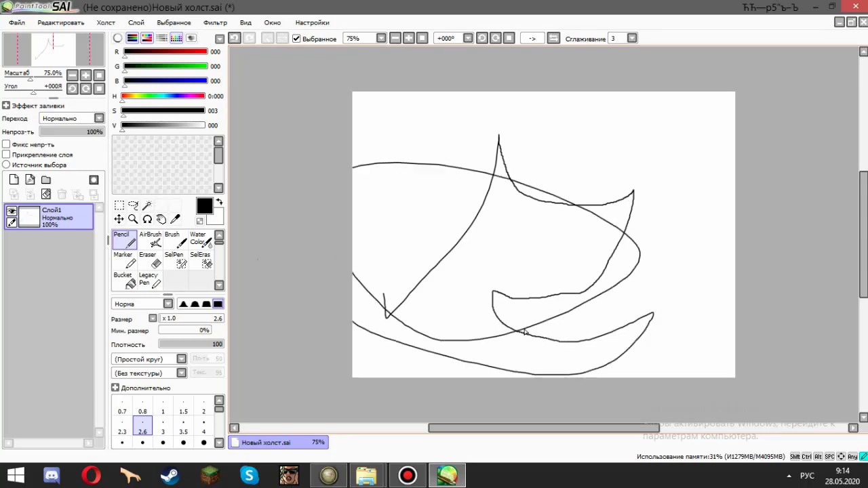Activate the rotate canvas tool
This screenshot has width=868, height=488.
(147, 219)
